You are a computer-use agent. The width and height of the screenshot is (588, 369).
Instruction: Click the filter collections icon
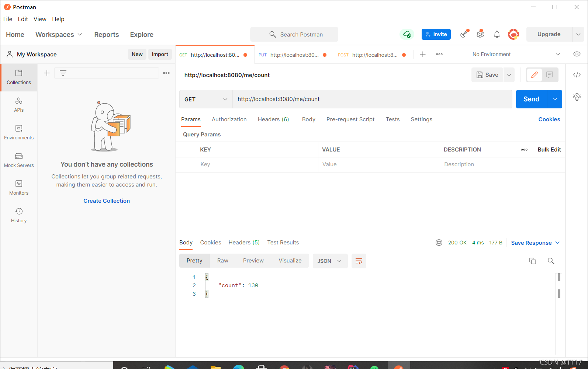click(63, 73)
